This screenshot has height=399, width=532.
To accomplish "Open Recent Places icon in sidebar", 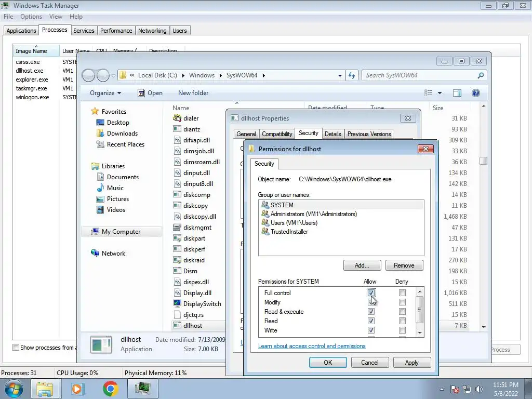I will pyautogui.click(x=100, y=144).
